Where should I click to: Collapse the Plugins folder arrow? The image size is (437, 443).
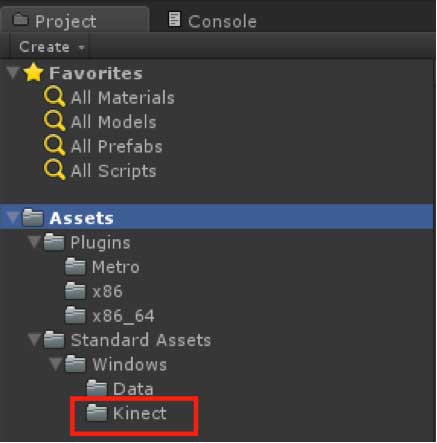click(x=34, y=242)
